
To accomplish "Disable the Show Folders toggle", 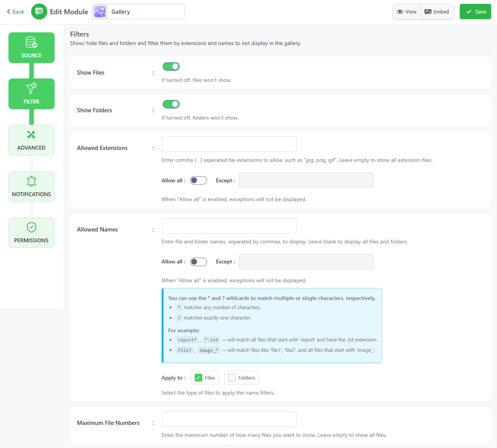I will point(171,104).
